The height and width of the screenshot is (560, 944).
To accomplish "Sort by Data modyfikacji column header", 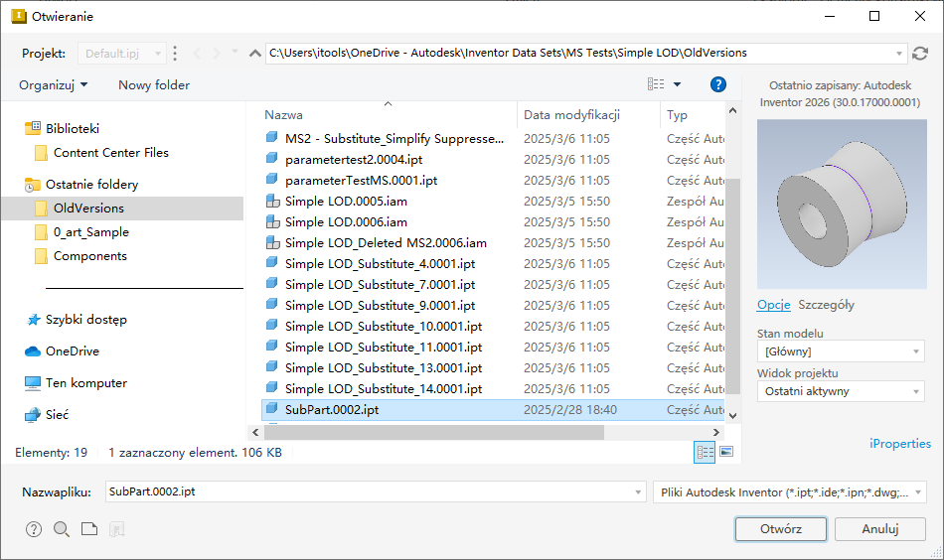I will 571,115.
